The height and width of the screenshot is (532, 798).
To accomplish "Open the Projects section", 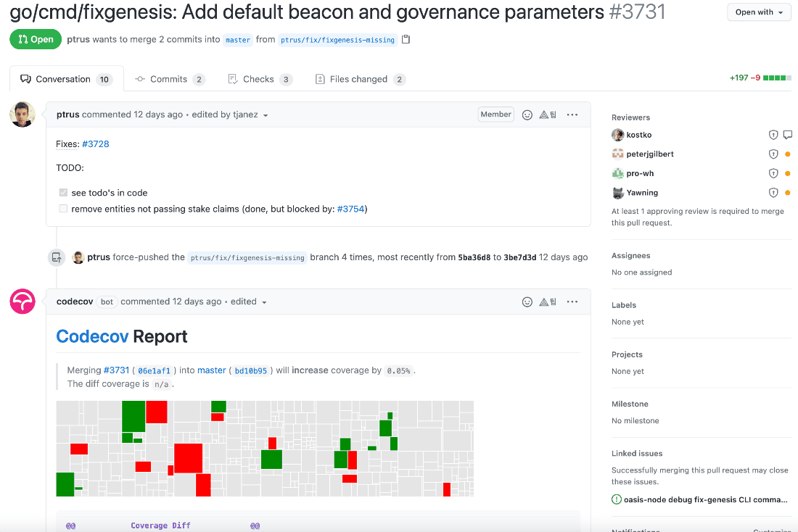I will [x=627, y=354].
